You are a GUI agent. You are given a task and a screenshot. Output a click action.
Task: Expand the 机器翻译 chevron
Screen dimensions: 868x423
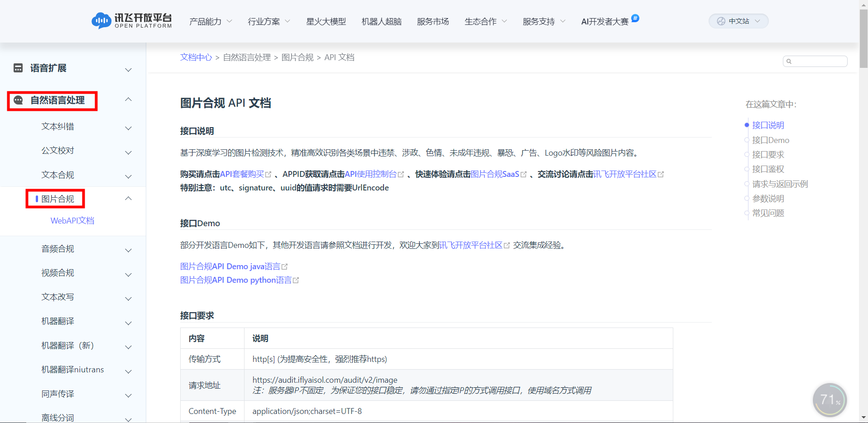(x=129, y=323)
